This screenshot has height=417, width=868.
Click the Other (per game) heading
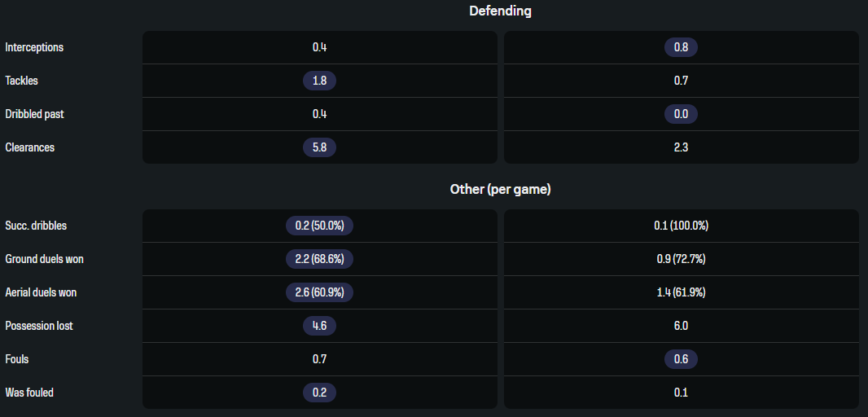click(x=501, y=190)
